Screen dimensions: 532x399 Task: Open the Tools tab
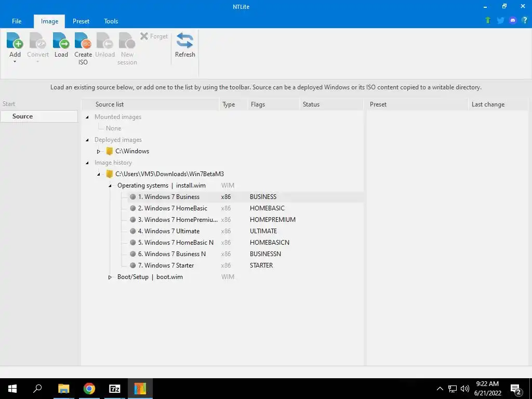[x=111, y=21]
